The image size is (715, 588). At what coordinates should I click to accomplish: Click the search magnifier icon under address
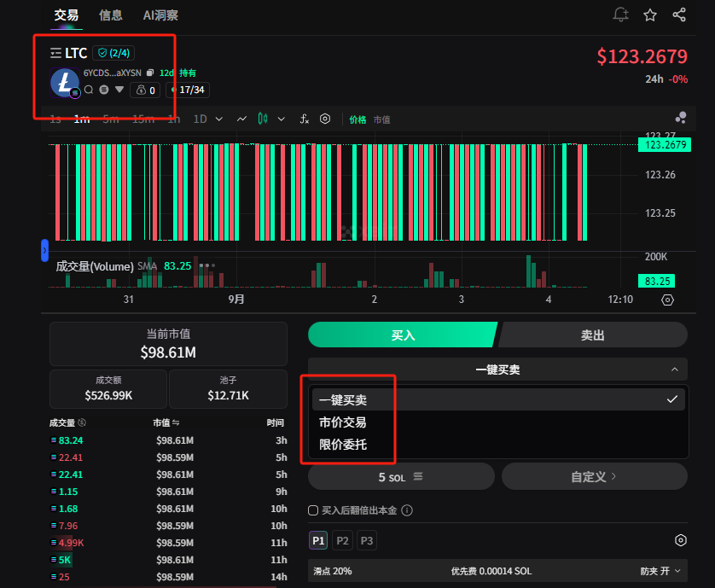point(89,90)
